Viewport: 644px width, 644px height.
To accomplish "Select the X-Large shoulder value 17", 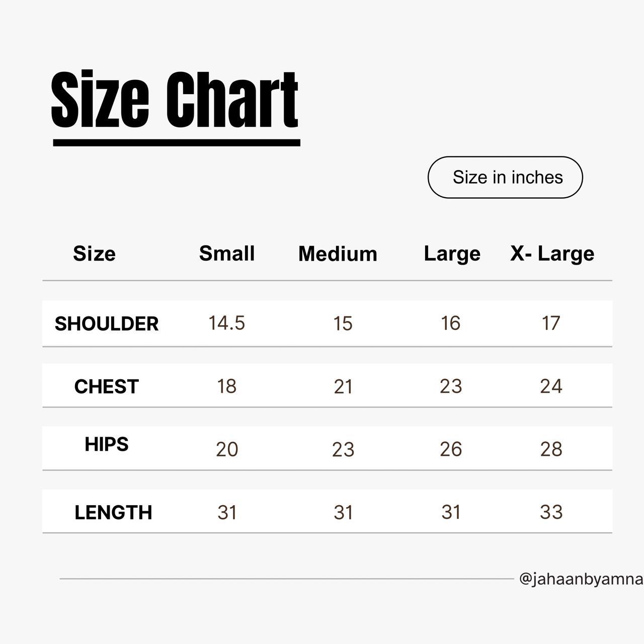I will point(551,323).
